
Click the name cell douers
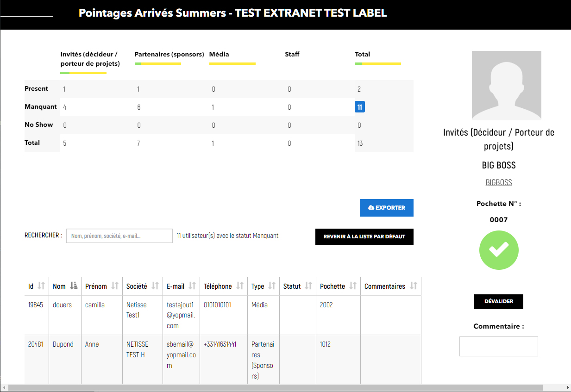pyautogui.click(x=62, y=305)
